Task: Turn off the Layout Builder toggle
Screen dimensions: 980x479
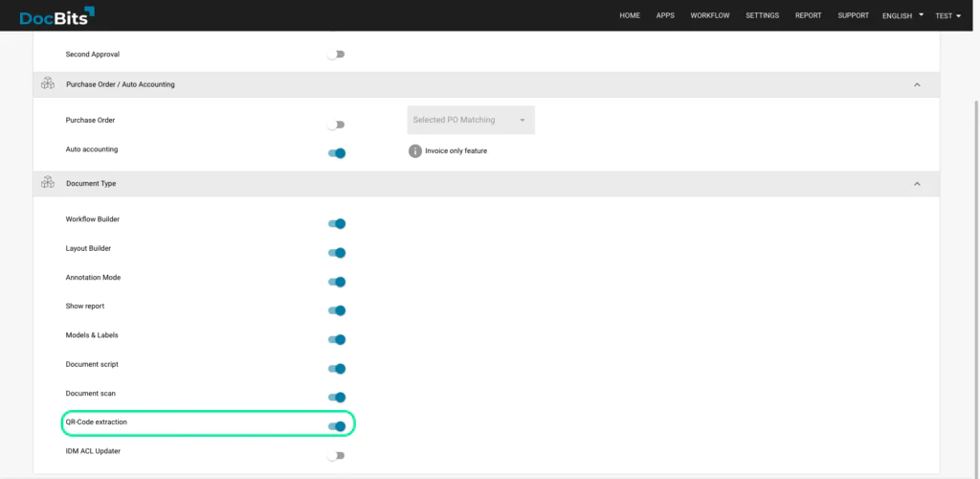Action: (337, 253)
